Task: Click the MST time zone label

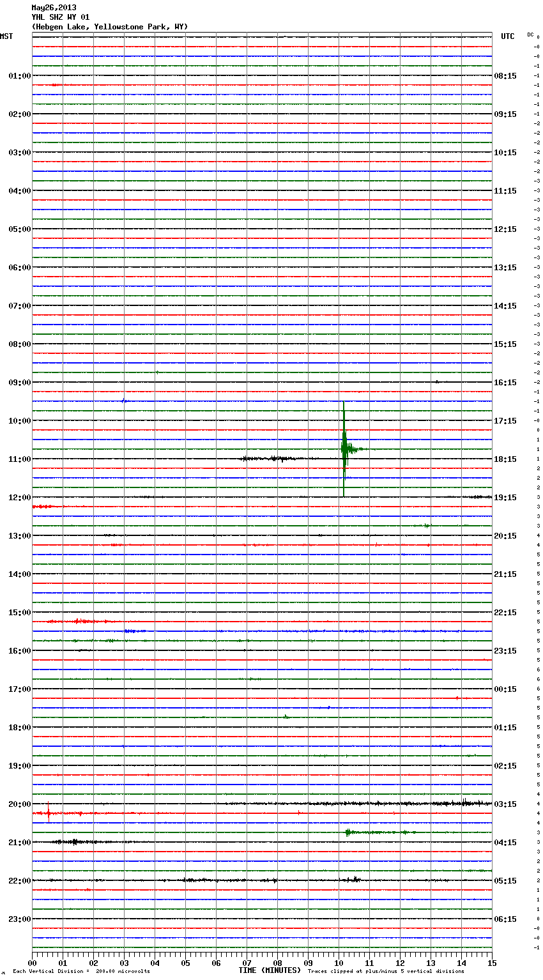Action: coord(6,36)
